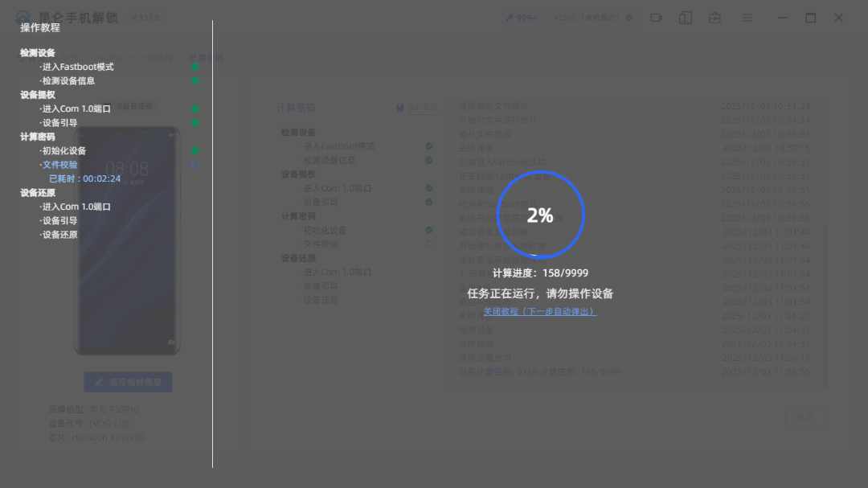Click log entry 修补文件完成

485,134
